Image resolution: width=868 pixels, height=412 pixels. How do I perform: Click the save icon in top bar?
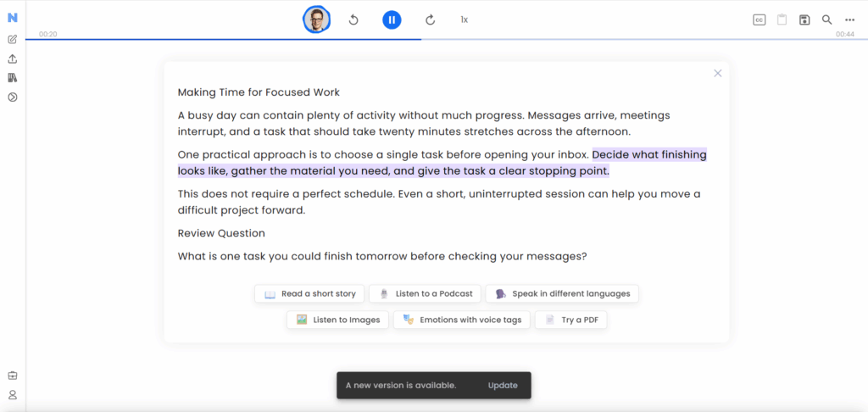[804, 20]
